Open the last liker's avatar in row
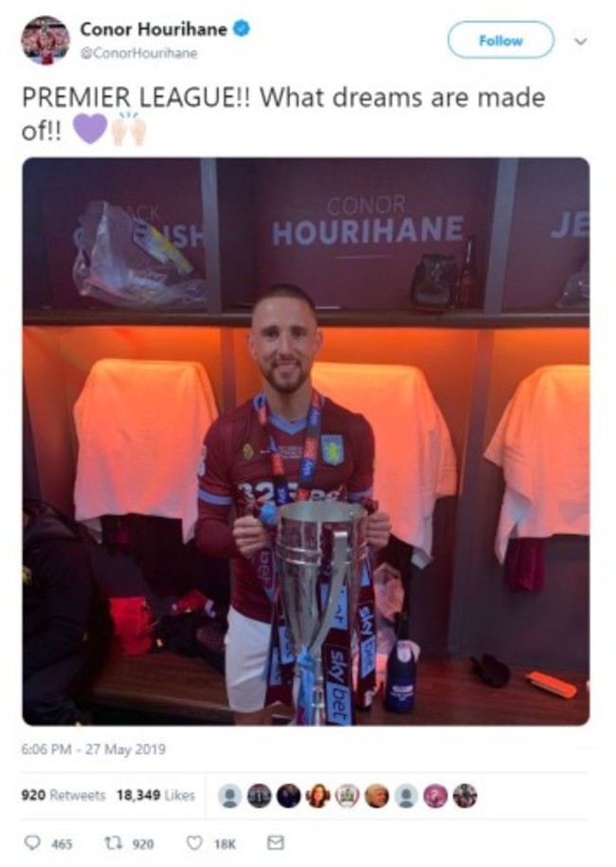This screenshot has height=867, width=616. point(464,796)
